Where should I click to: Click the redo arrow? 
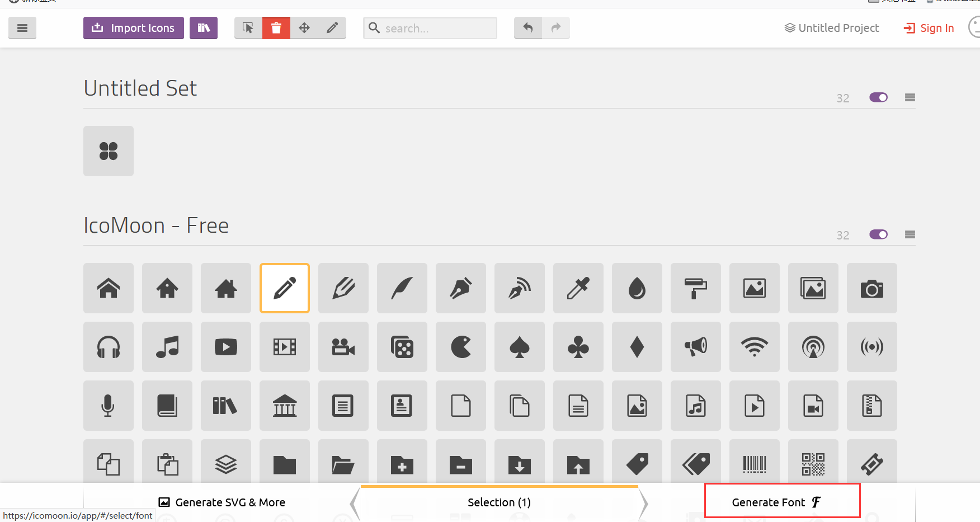click(x=556, y=27)
